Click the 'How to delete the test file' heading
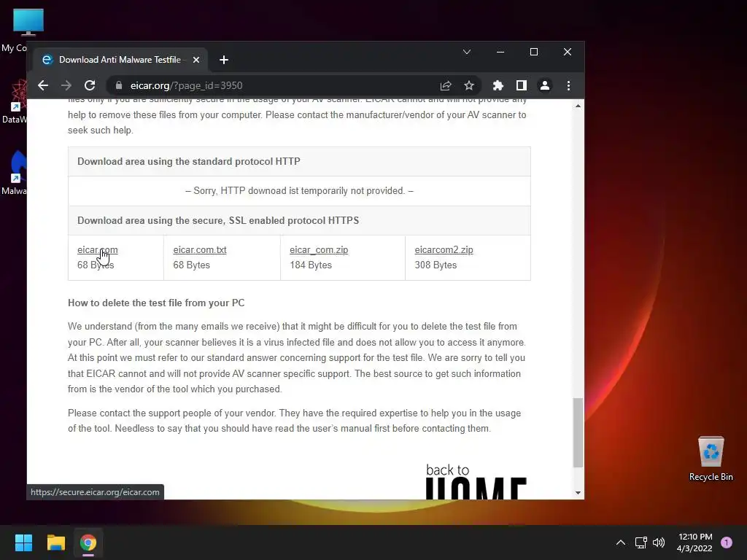This screenshot has width=747, height=560. [x=156, y=303]
